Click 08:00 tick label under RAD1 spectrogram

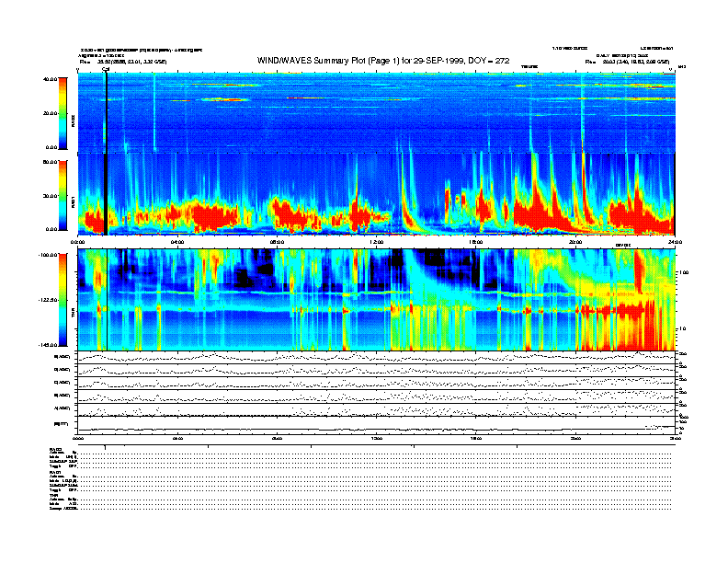pyautogui.click(x=277, y=242)
